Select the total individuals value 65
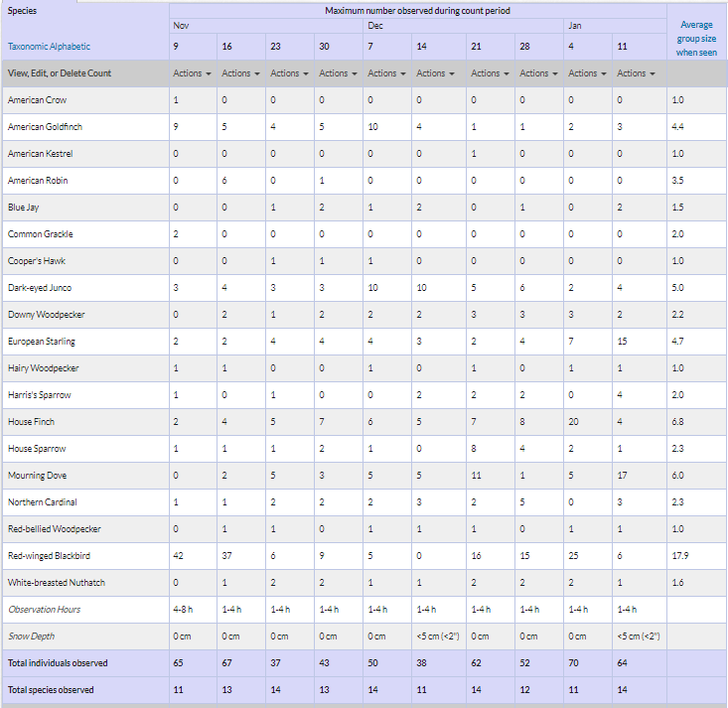728x708 pixels. coord(179,663)
